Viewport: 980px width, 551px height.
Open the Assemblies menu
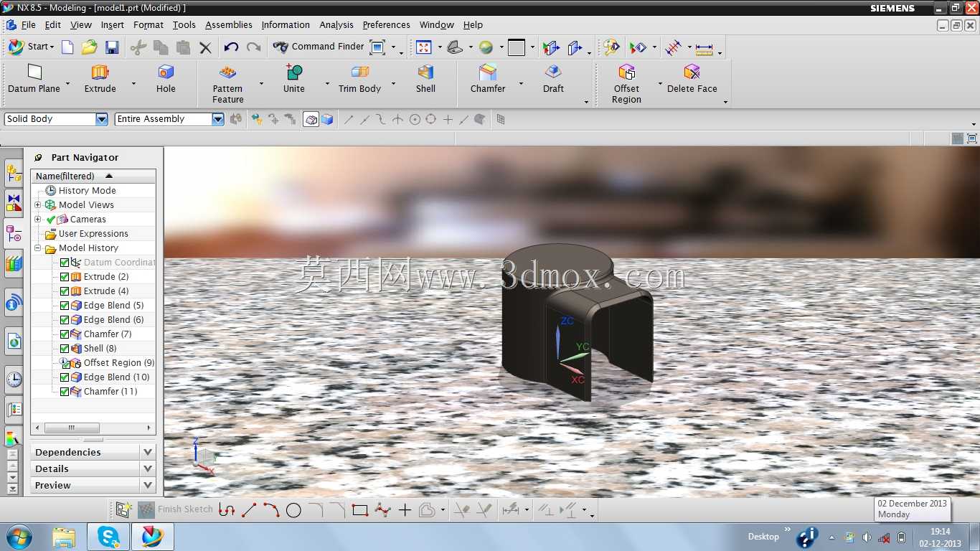coord(228,24)
